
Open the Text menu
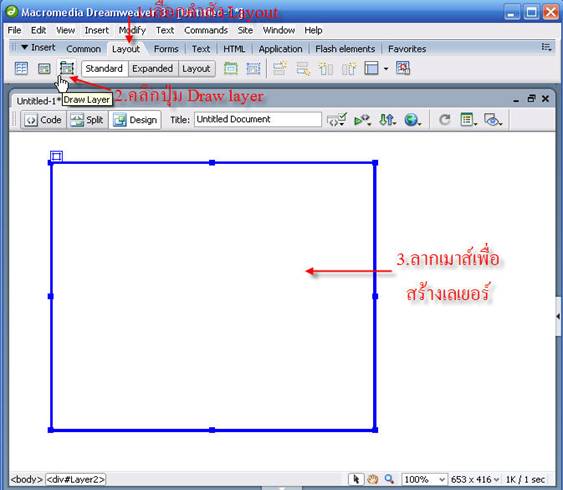coord(165,30)
